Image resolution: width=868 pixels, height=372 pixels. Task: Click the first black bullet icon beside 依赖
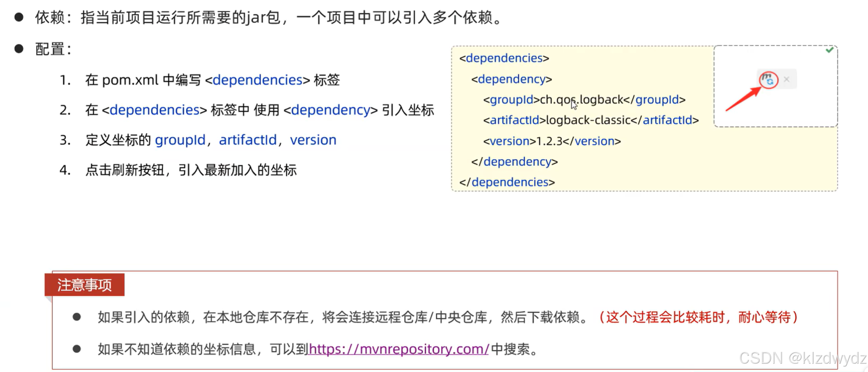point(19,16)
